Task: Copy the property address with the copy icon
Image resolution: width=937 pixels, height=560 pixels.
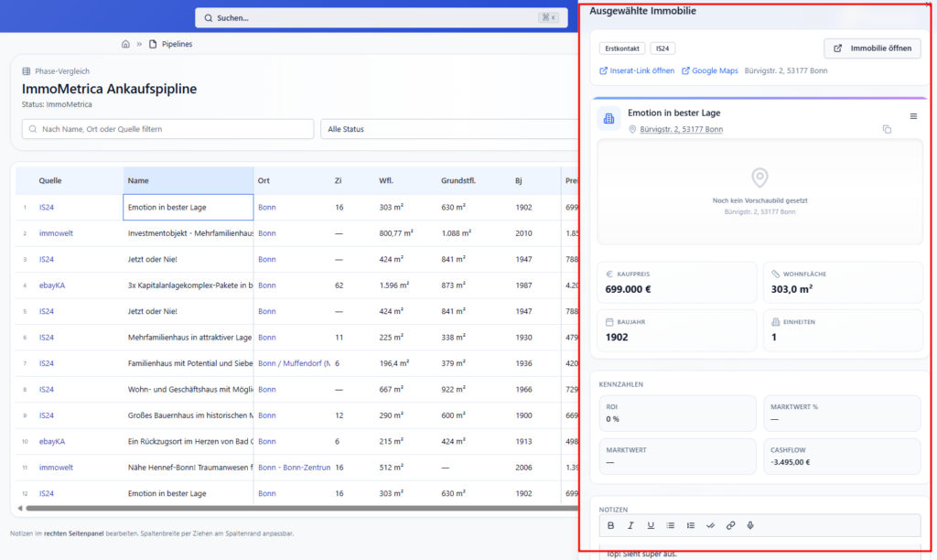Action: 887,130
